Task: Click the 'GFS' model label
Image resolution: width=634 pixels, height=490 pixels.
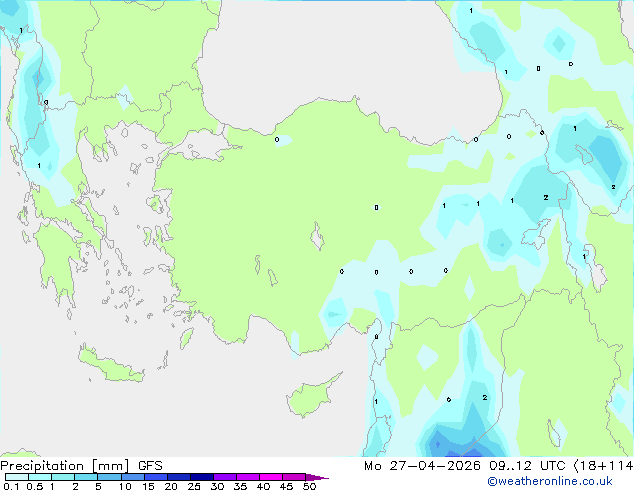Action: (150, 466)
